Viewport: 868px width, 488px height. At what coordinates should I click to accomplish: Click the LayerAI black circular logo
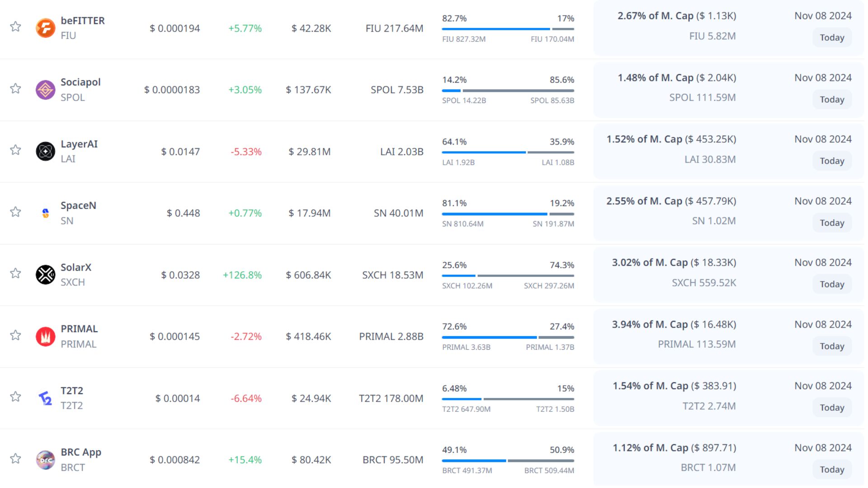(45, 151)
